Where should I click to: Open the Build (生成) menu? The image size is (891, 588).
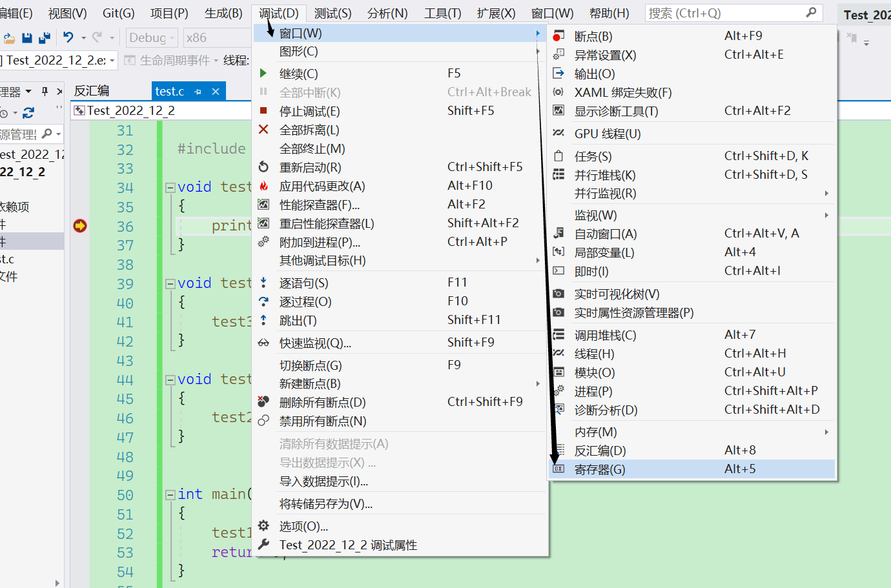[x=223, y=13]
